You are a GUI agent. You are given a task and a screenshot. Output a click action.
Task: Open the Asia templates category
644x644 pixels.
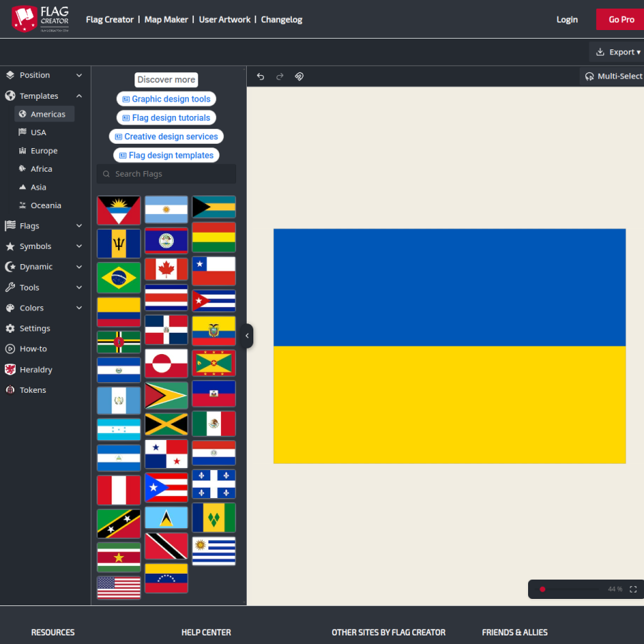pyautogui.click(x=33, y=187)
